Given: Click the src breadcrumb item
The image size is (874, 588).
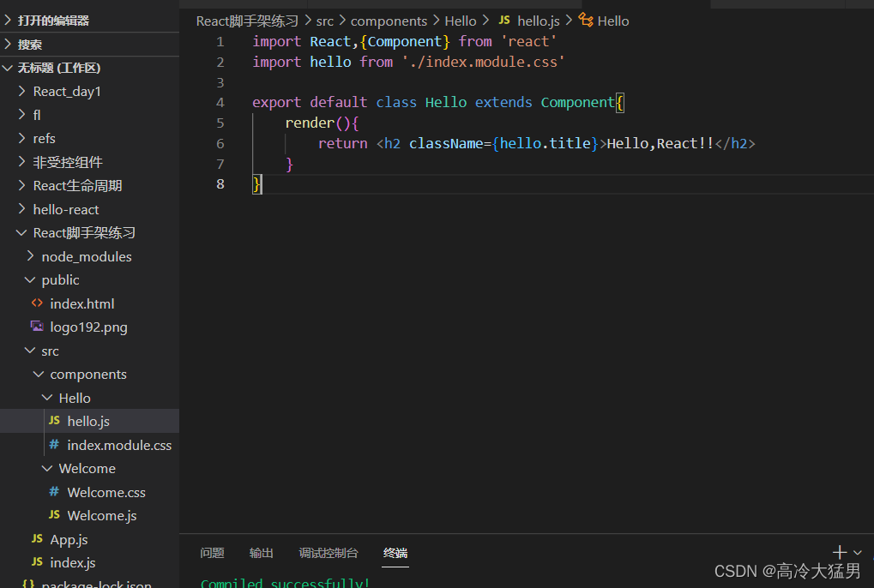Looking at the screenshot, I should coord(324,20).
